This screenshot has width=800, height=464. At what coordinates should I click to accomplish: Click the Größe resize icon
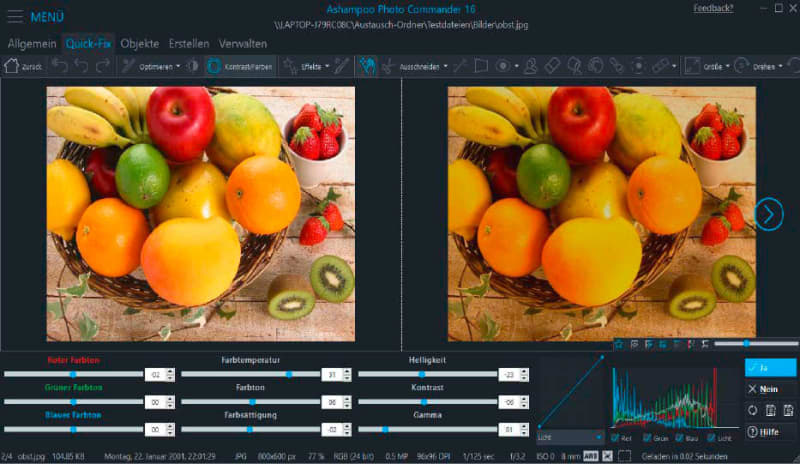pos(692,66)
